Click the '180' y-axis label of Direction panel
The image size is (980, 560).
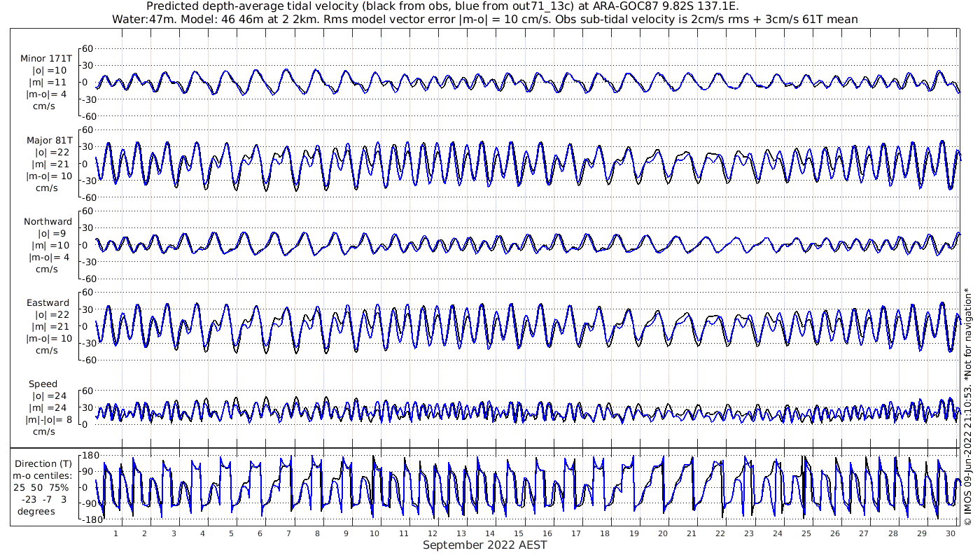pos(89,455)
